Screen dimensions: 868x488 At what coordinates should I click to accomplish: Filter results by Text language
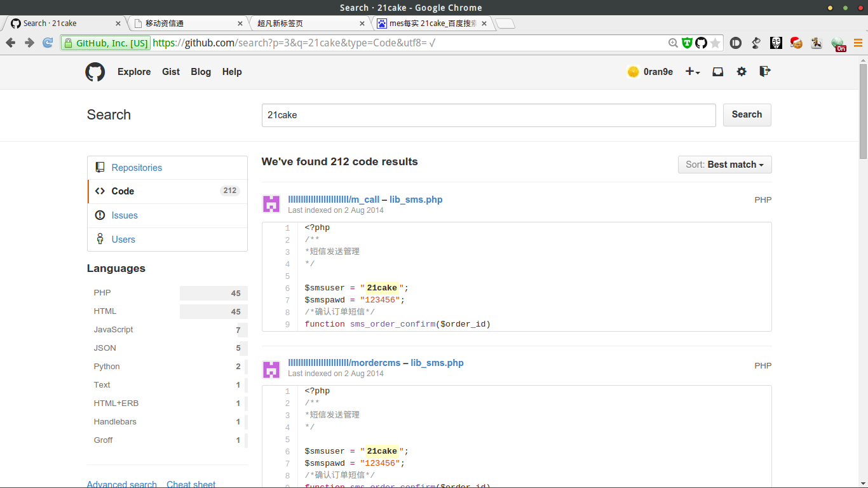[x=167, y=385]
